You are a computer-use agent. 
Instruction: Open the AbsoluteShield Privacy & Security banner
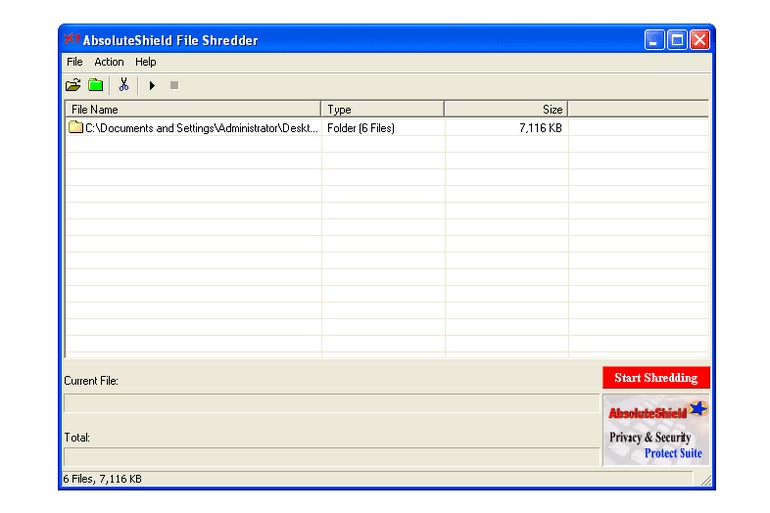(x=656, y=430)
